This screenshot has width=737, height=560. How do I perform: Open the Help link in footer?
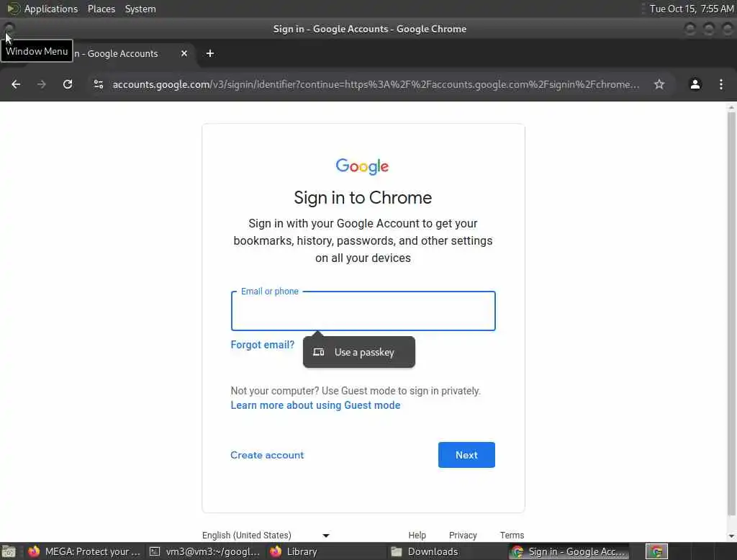pyautogui.click(x=417, y=535)
